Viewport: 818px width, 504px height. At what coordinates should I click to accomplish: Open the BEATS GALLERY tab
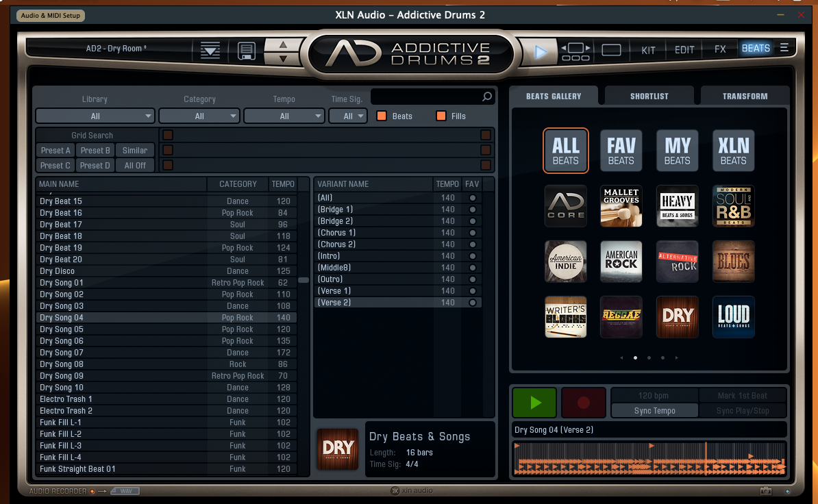[x=554, y=97]
